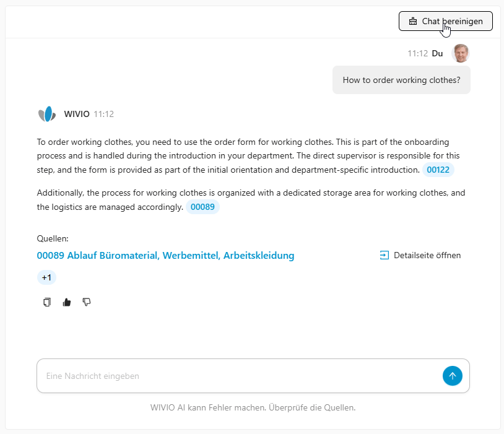Click the Du sender label
Image resolution: width=504 pixels, height=434 pixels.
point(437,53)
